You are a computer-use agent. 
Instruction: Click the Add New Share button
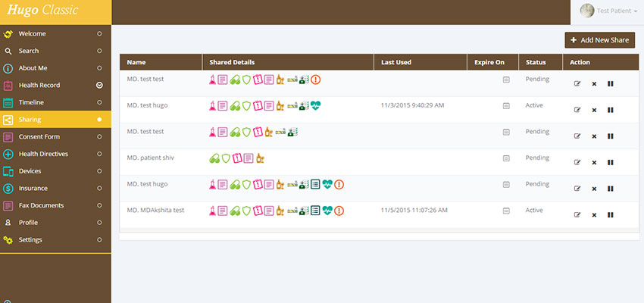click(599, 40)
